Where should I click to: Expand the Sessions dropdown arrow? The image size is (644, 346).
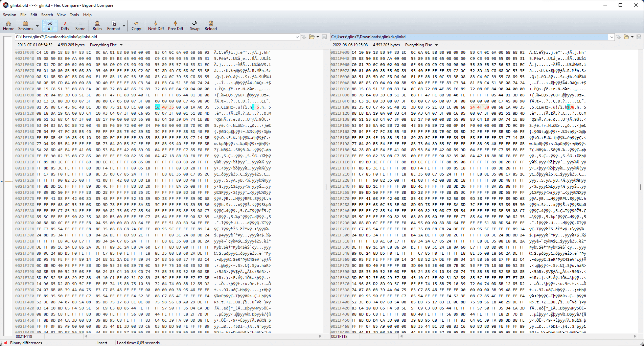[x=37, y=26]
